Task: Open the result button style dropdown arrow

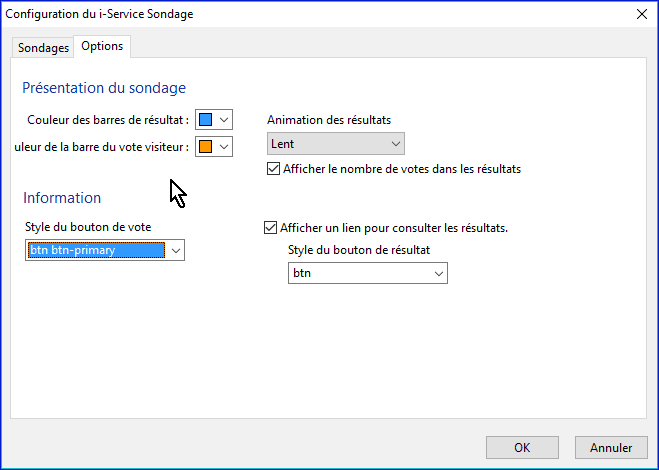Action: click(437, 273)
